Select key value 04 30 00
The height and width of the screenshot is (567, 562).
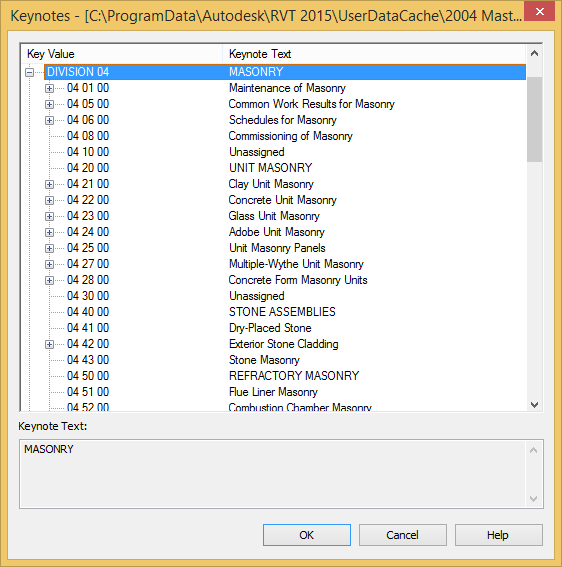[88, 296]
